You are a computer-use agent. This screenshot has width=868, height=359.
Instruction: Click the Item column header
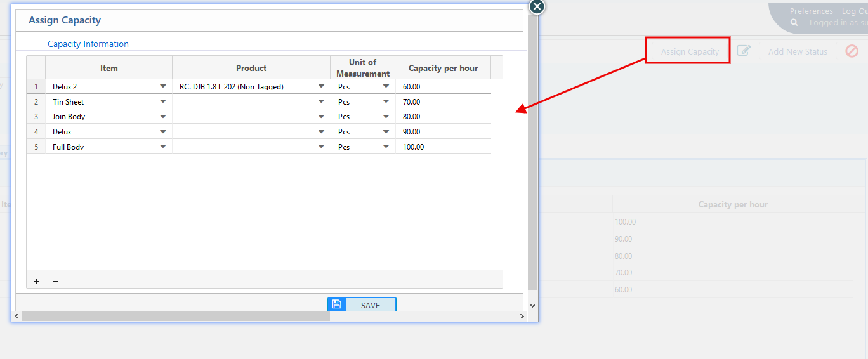coord(109,68)
